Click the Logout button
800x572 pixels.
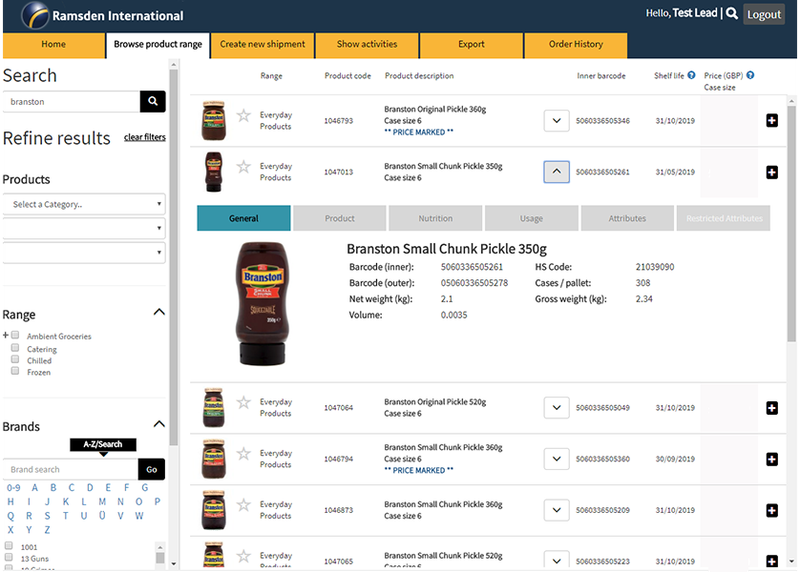pyautogui.click(x=764, y=14)
